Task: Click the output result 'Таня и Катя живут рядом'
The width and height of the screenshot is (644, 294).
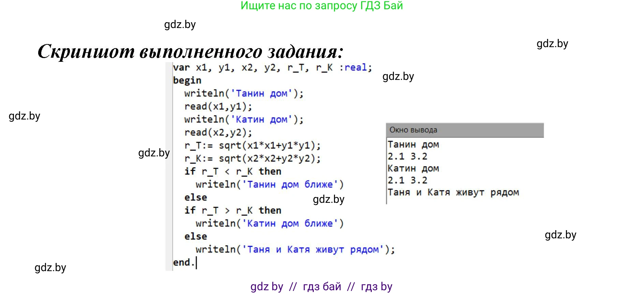Action: point(453,193)
